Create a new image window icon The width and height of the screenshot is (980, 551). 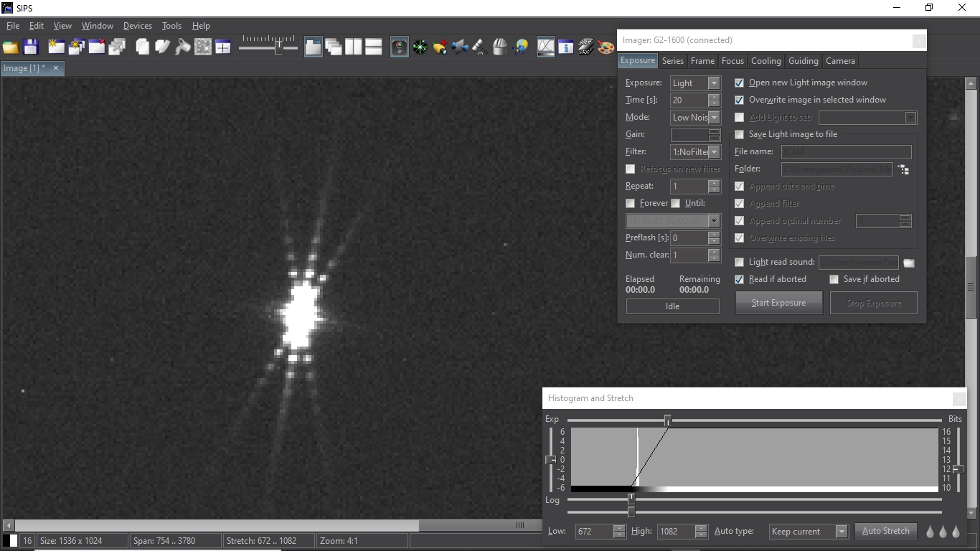pos(56,47)
